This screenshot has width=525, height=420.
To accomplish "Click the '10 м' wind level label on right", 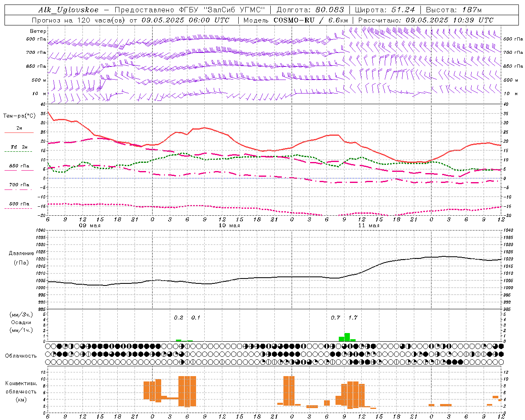I will point(511,94).
